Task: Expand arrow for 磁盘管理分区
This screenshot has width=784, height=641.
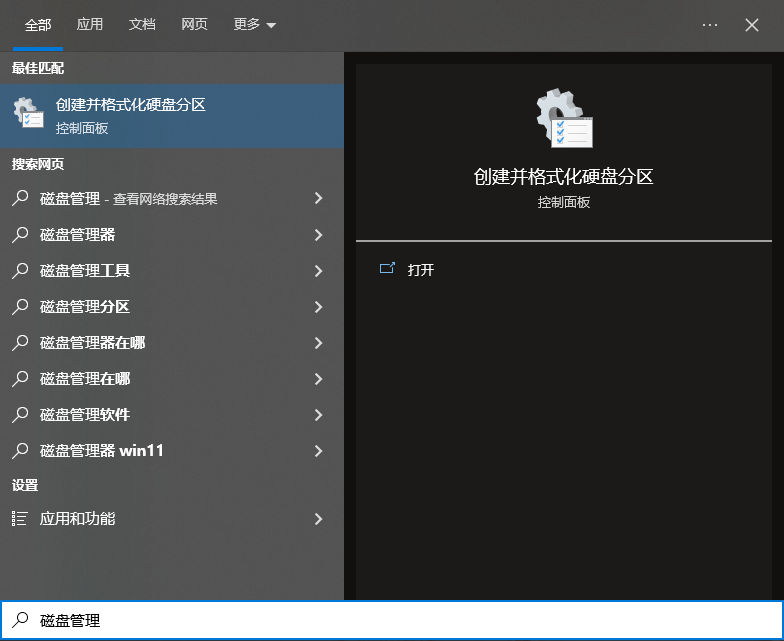Action: coord(318,306)
